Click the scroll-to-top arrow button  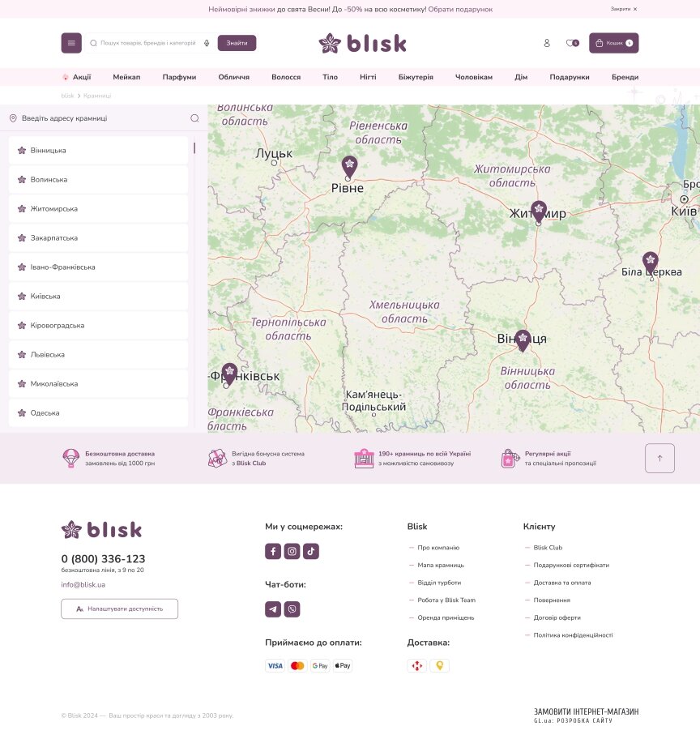tap(659, 458)
